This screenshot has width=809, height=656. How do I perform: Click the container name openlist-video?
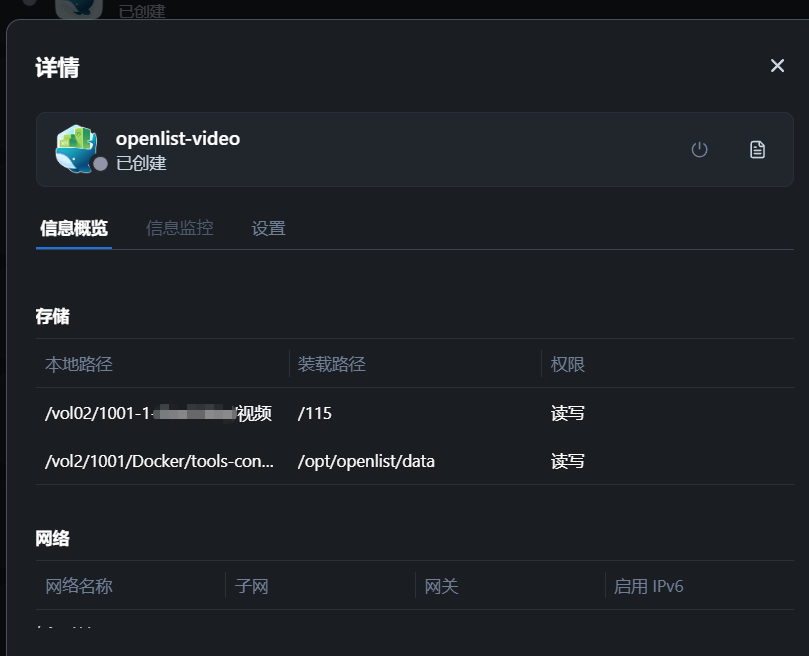click(x=177, y=138)
